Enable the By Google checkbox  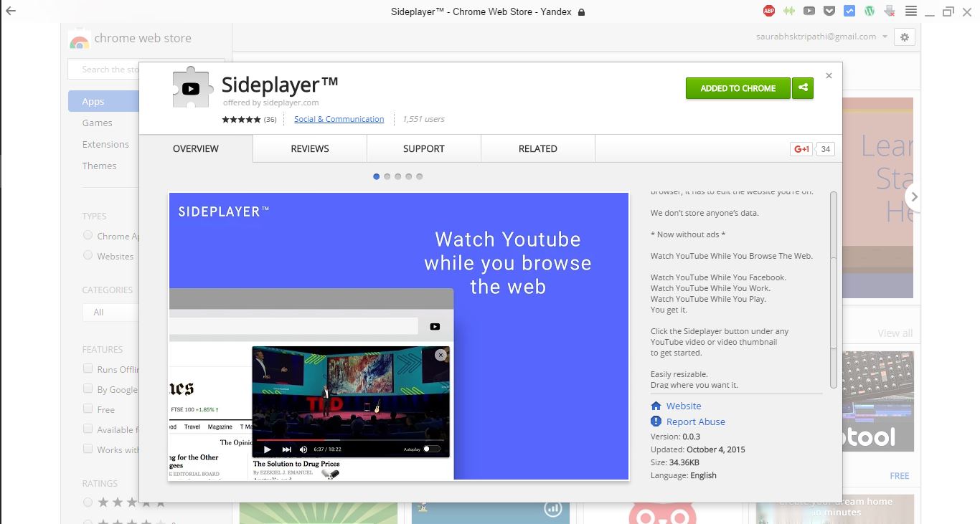88,389
